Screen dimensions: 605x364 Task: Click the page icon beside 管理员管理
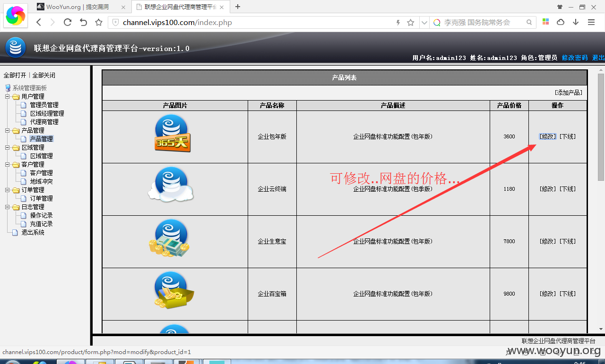(x=24, y=105)
